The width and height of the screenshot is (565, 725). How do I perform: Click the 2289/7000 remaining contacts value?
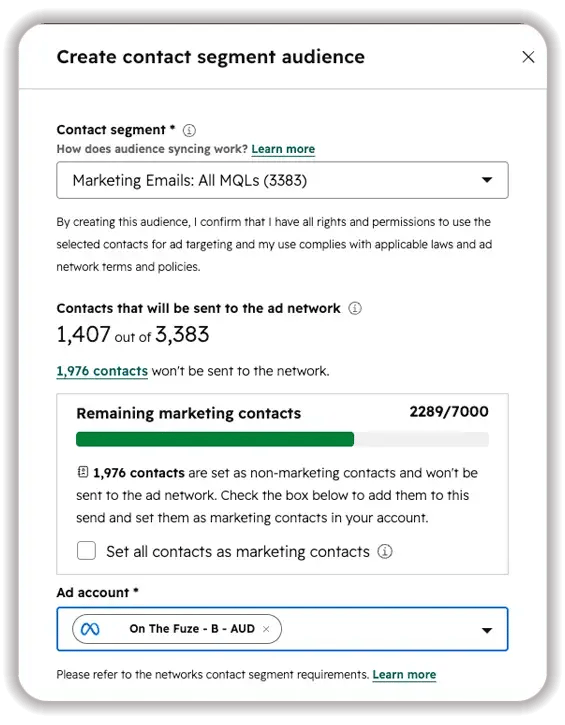[449, 412]
